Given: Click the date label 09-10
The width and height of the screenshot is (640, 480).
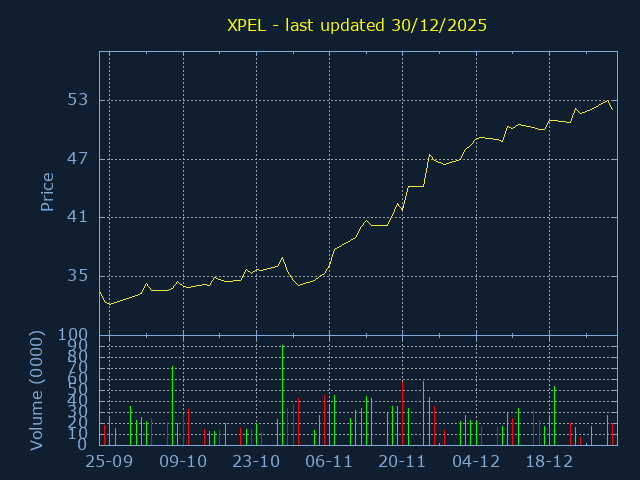Looking at the screenshot, I should click(183, 462).
